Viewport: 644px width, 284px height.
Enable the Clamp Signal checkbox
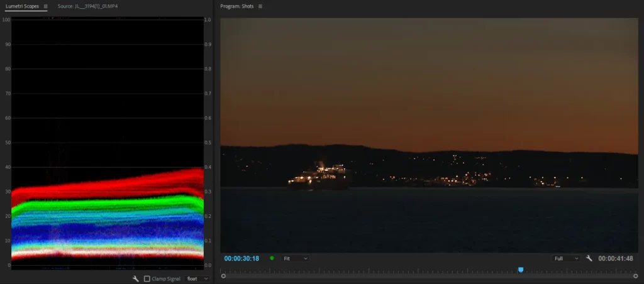pos(147,279)
